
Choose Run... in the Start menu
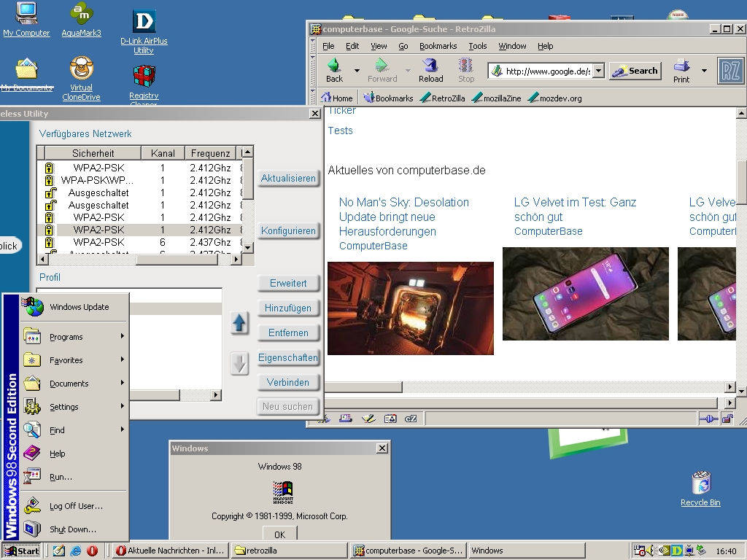click(74, 477)
